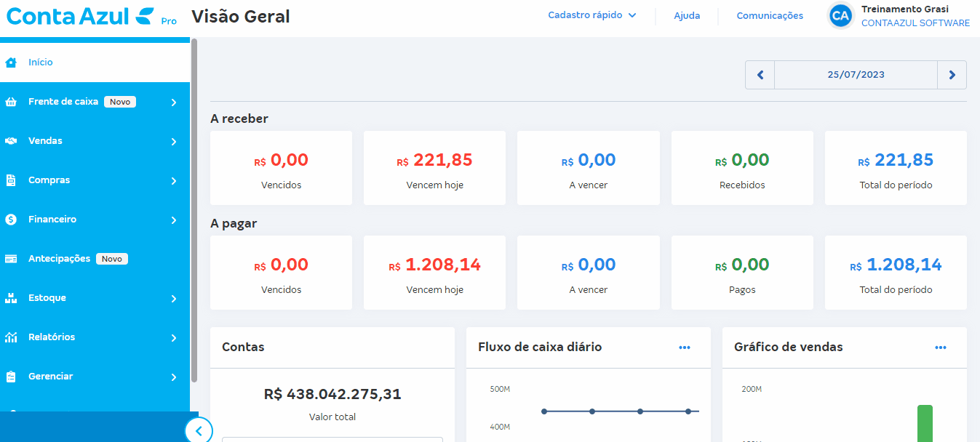Expand Compras submenu chevron
Screen dimensions: 980x442
pyautogui.click(x=174, y=181)
